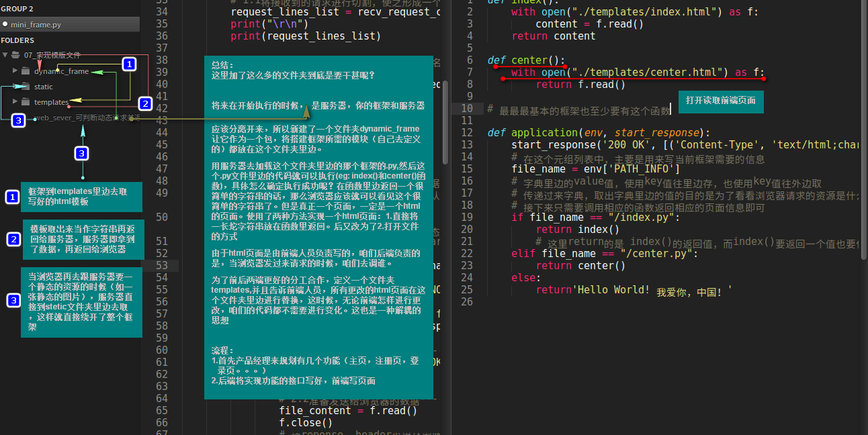Collapse the 07_实现模板文件 root folder arrow
868x435 pixels.
point(5,55)
